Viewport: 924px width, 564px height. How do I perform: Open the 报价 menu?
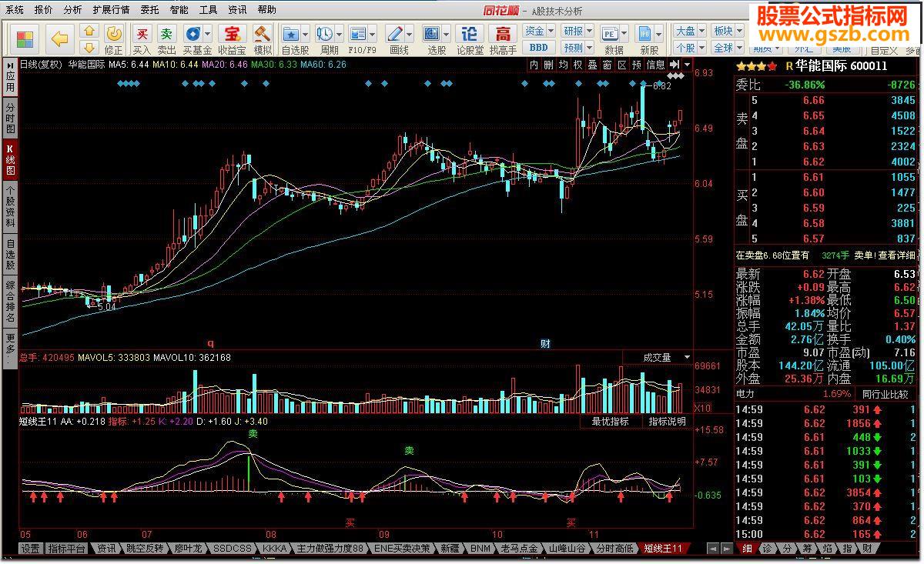44,10
